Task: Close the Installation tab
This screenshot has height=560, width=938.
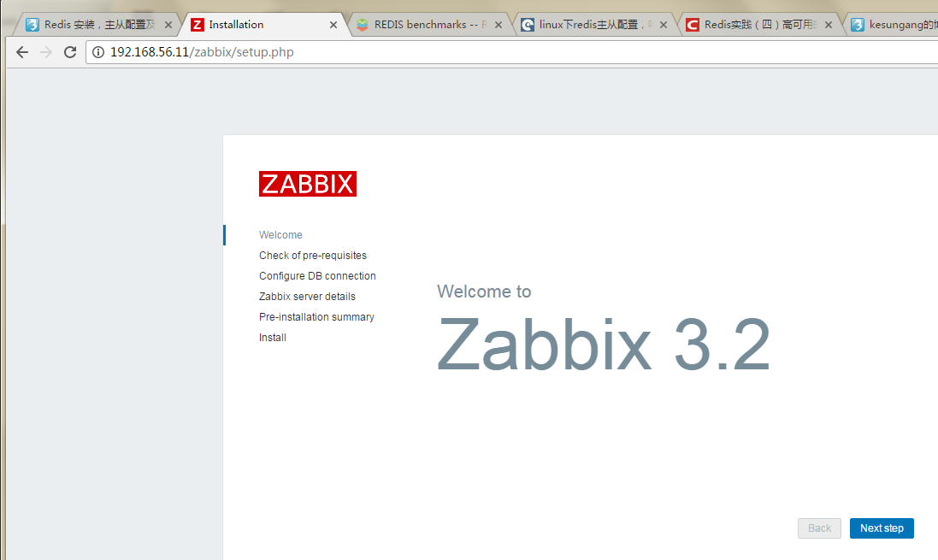Action: point(333,25)
